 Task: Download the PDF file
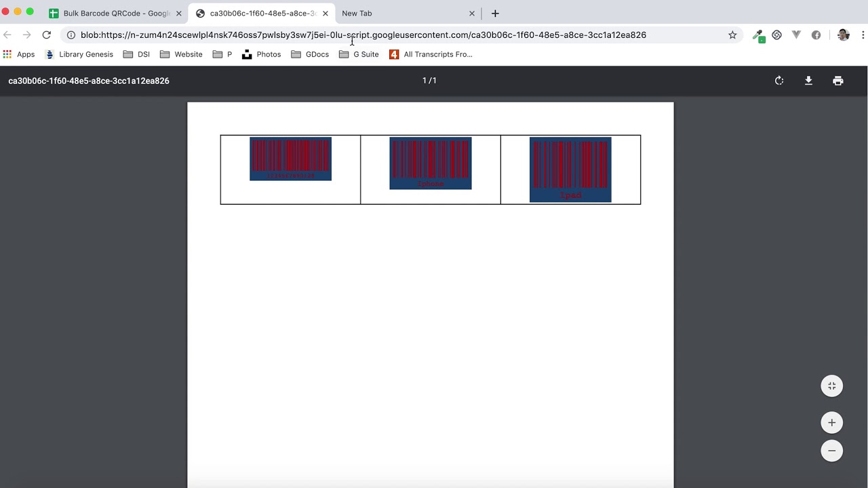tap(808, 81)
